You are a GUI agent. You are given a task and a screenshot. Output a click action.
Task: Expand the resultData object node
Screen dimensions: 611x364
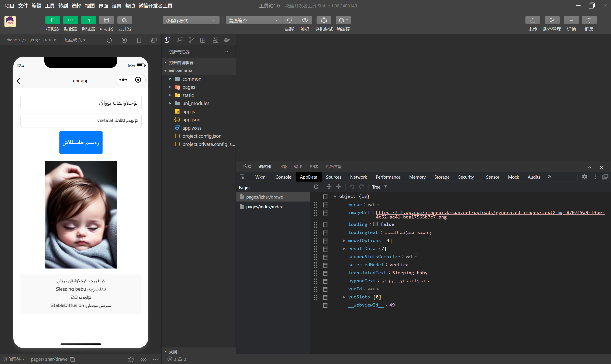[344, 249]
